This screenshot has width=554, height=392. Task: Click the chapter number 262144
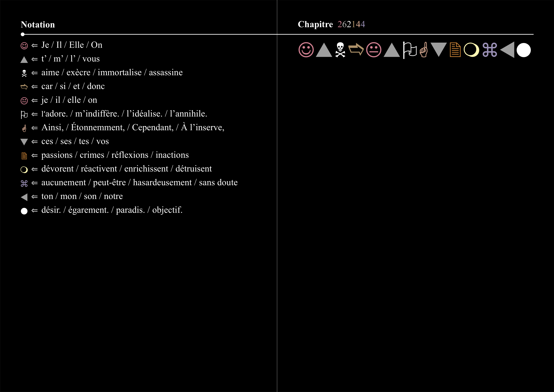(x=351, y=24)
